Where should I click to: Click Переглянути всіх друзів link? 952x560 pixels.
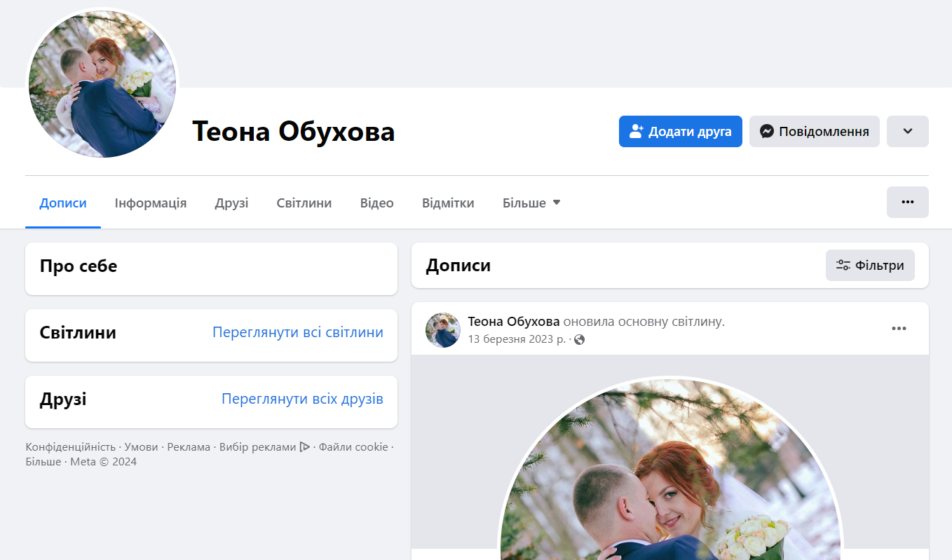302,399
